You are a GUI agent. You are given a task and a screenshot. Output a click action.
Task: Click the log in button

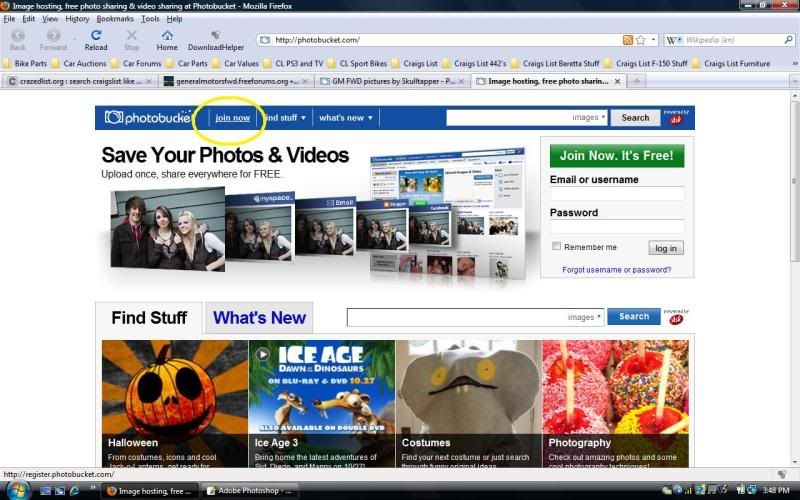pos(666,248)
